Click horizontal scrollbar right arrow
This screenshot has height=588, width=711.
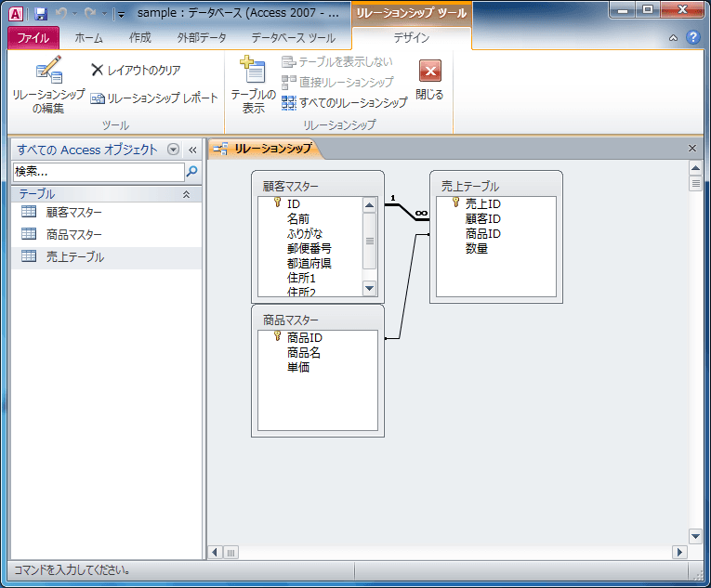click(679, 552)
